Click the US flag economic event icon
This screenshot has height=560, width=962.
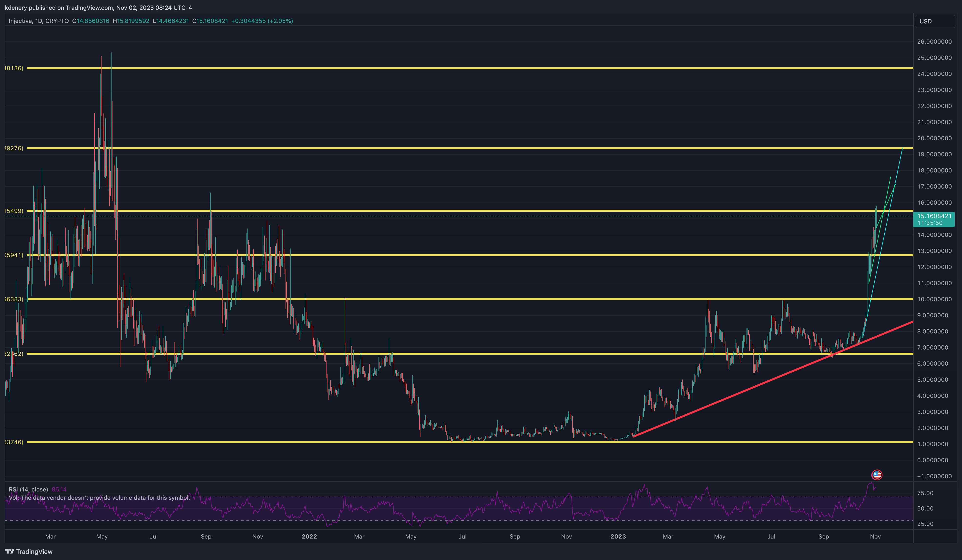(877, 475)
